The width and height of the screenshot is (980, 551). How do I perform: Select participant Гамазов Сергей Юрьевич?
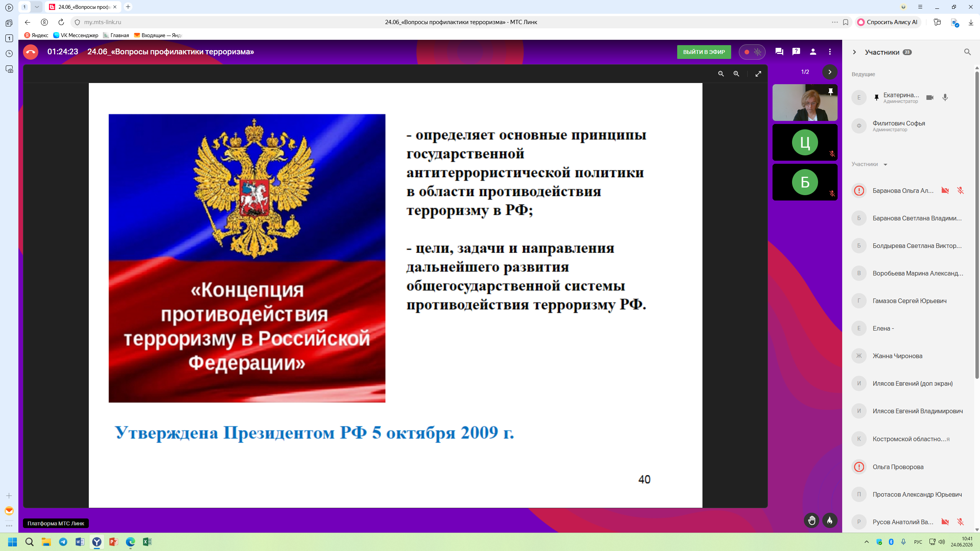point(908,301)
